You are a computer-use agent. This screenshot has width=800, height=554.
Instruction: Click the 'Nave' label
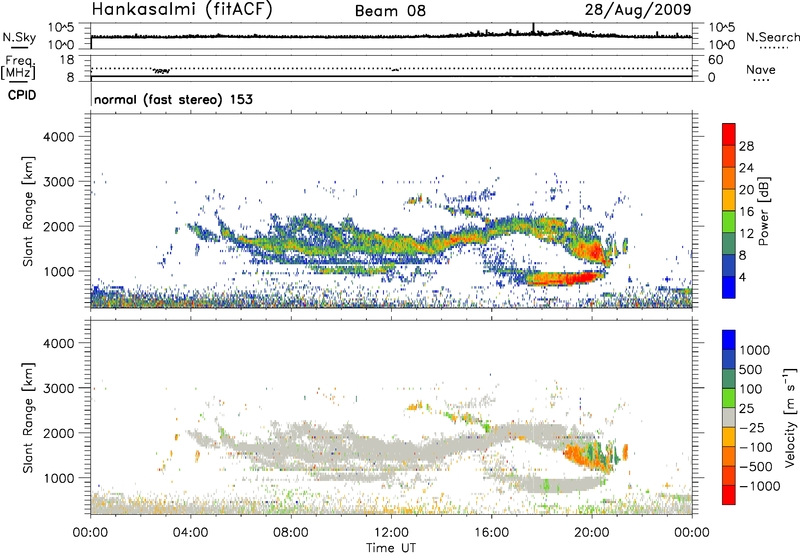click(761, 70)
